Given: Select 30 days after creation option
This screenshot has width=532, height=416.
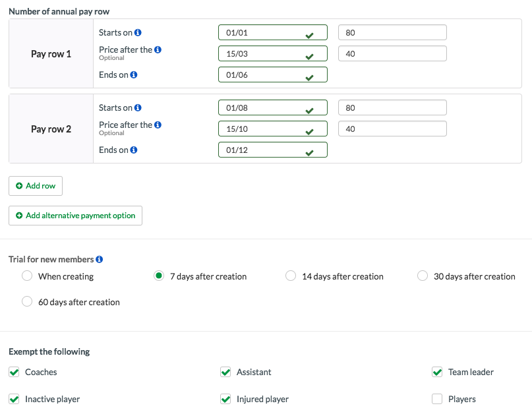Looking at the screenshot, I should point(422,276).
